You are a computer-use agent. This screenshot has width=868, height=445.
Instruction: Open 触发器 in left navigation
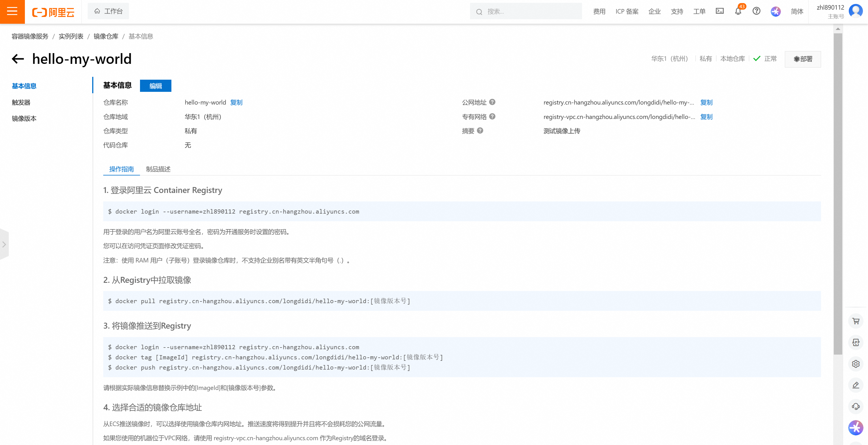coord(21,102)
